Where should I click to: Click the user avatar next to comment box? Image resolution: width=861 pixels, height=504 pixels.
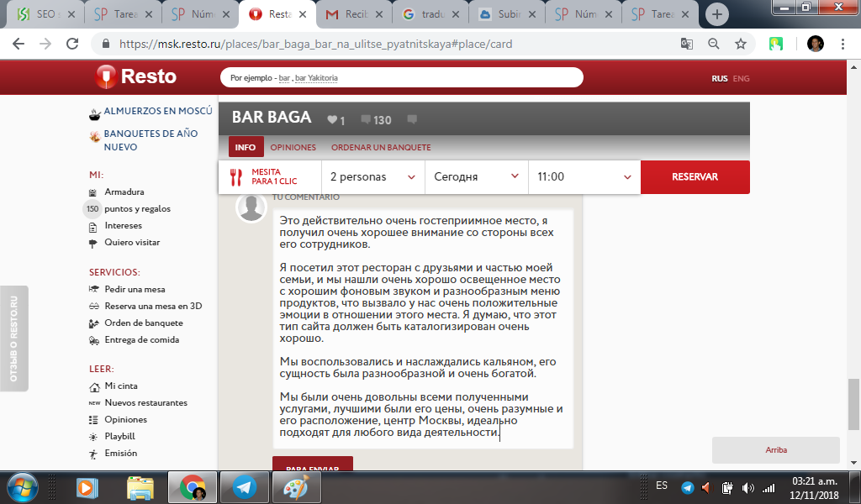(x=251, y=207)
